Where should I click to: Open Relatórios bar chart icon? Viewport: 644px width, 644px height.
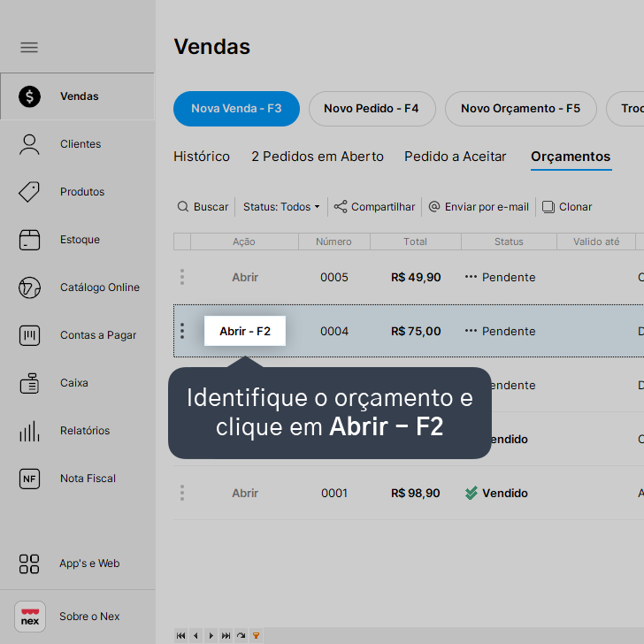[x=29, y=431]
